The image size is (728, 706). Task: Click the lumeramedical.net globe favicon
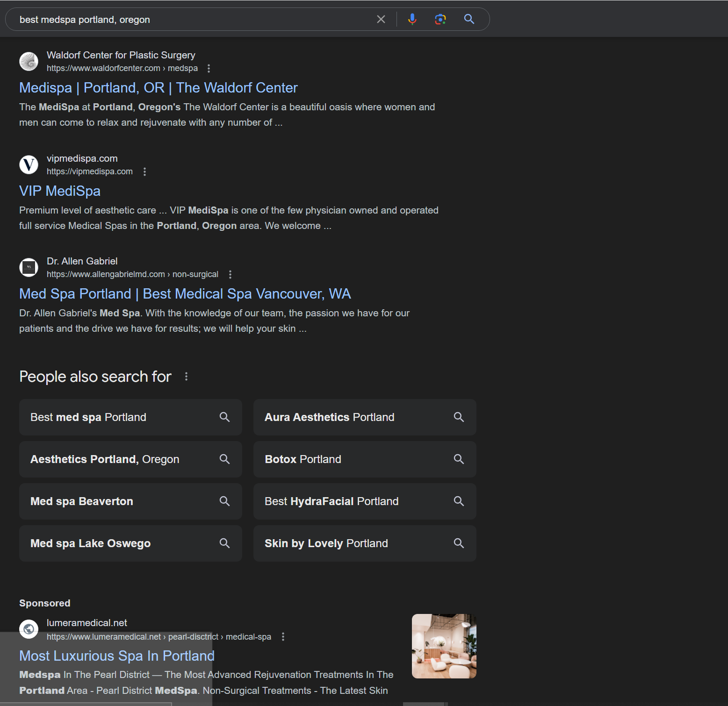(29, 629)
